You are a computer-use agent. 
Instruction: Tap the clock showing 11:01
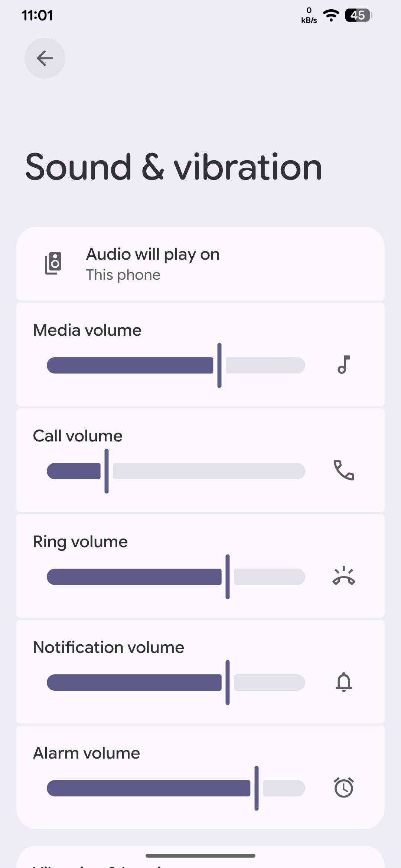[x=37, y=15]
